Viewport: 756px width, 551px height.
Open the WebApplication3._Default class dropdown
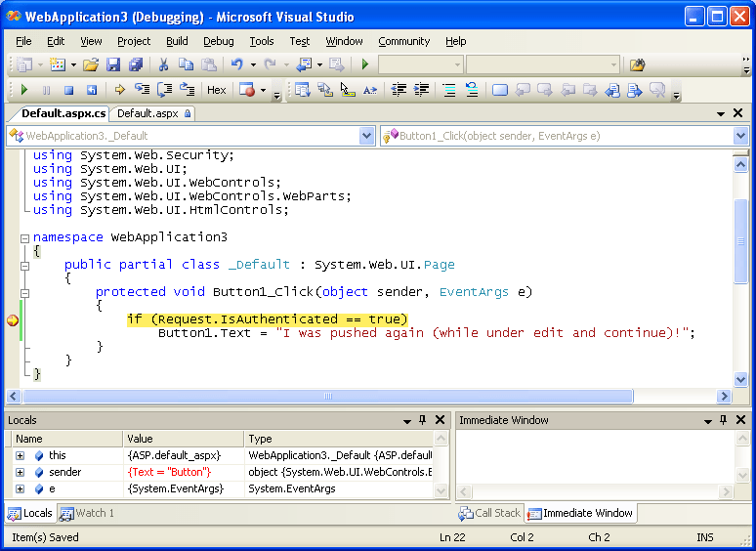coord(366,136)
